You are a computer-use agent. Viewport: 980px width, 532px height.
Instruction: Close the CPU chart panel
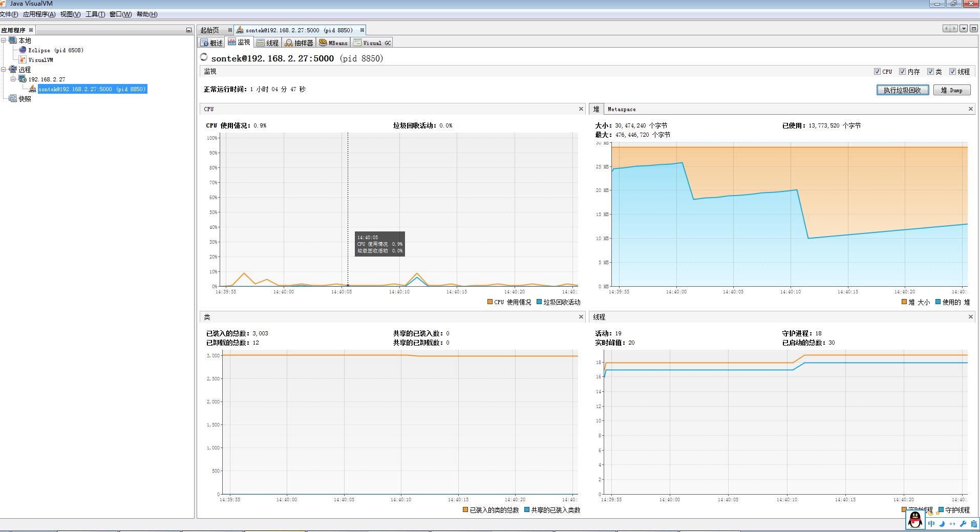coord(581,109)
